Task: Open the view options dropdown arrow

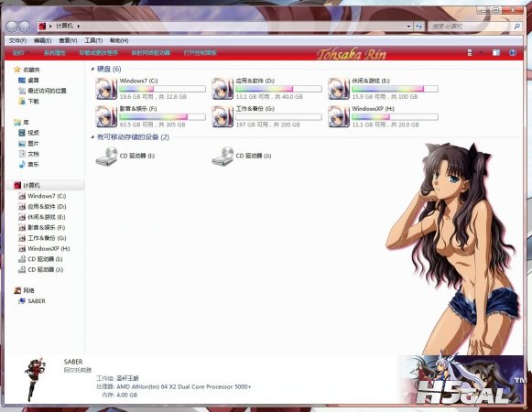Action: (481, 52)
